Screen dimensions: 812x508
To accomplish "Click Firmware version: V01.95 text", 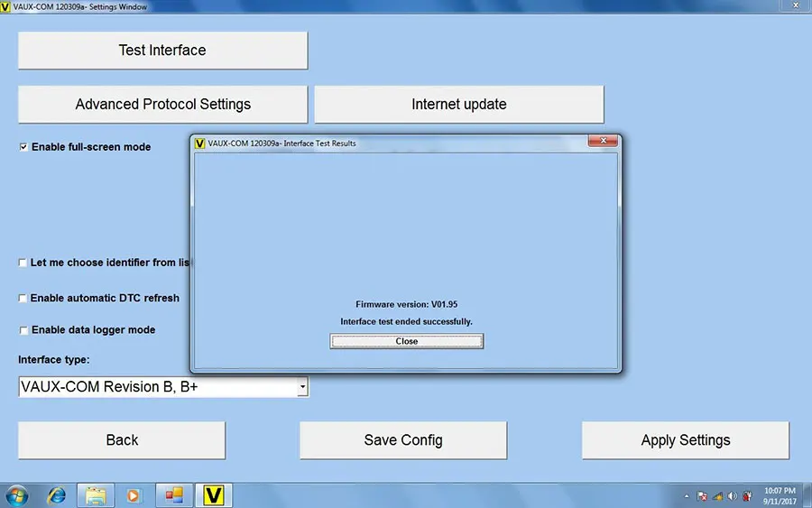I will (x=407, y=304).
